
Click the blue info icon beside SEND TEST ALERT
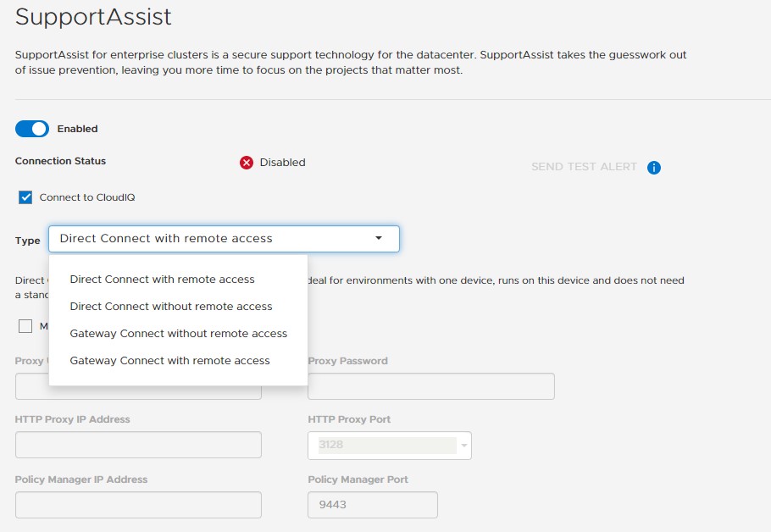point(654,167)
